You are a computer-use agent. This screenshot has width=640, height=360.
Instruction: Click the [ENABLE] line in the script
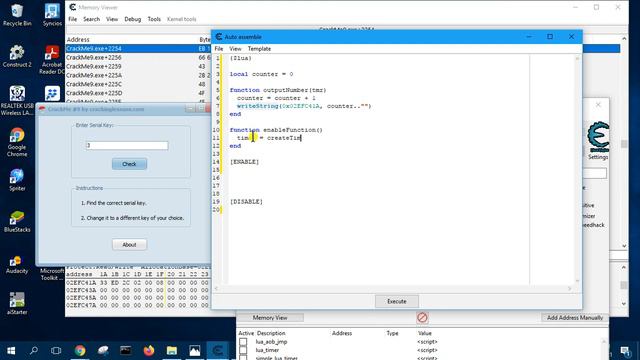[x=244, y=162]
